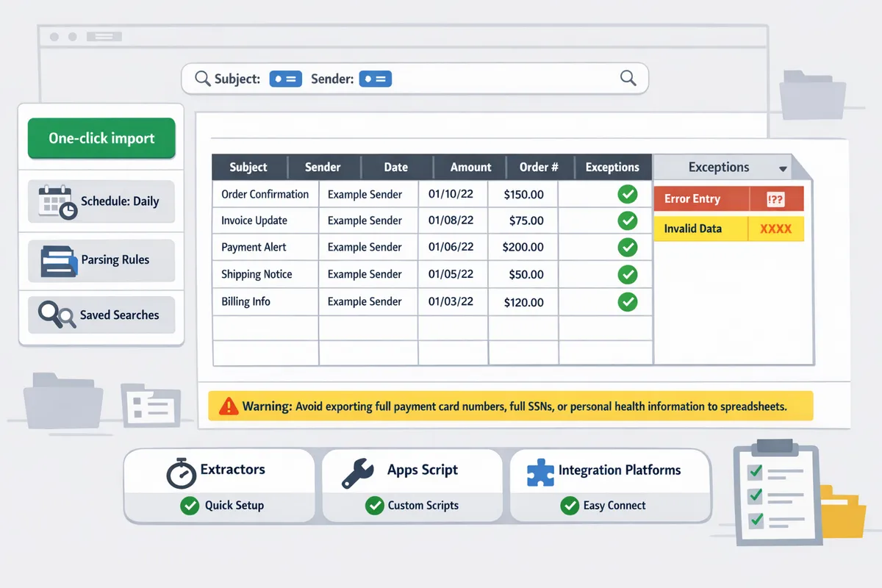Click the Parsing Rules card stack icon
The height and width of the screenshot is (588, 882).
[59, 260]
